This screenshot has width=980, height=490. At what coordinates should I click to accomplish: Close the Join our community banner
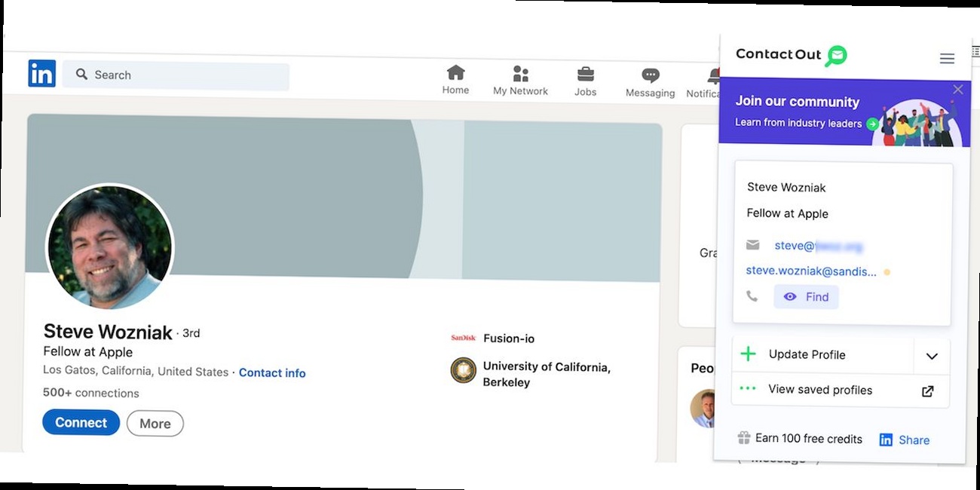click(957, 90)
